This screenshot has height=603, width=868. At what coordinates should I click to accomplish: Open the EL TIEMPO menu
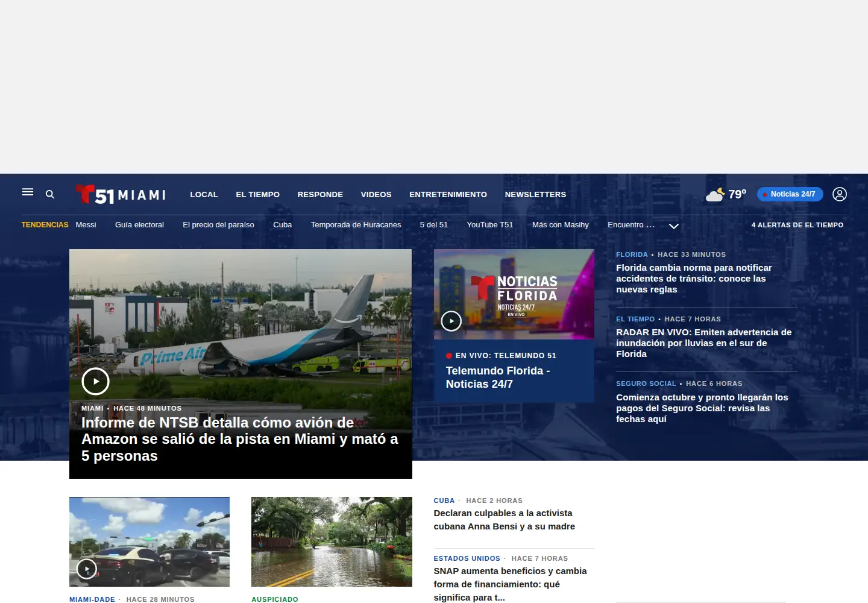pos(257,195)
